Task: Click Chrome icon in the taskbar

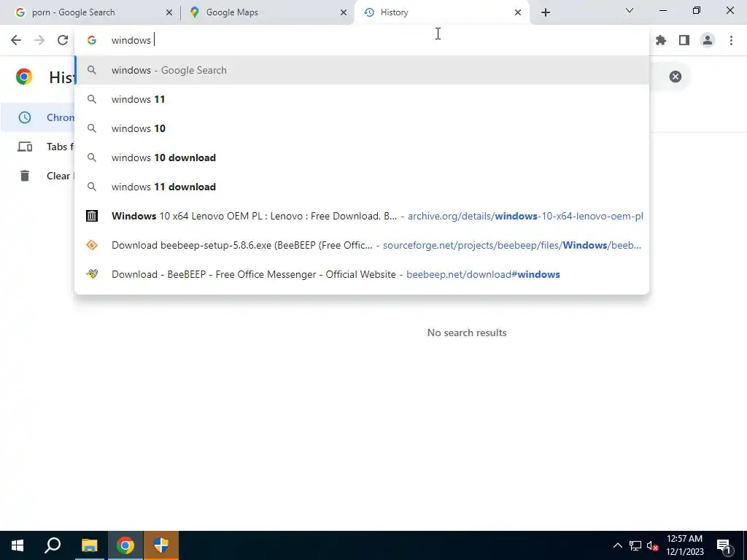Action: point(125,545)
